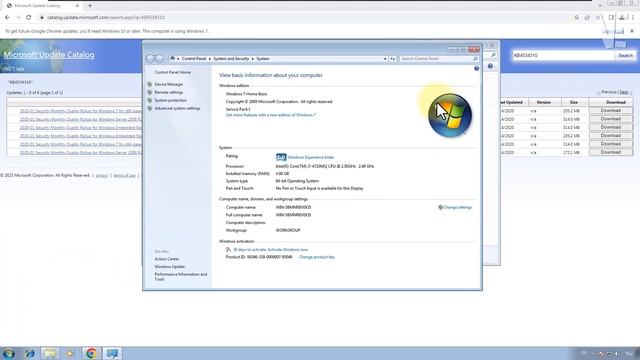Dismiss the Chrome update warning bar

[632, 31]
